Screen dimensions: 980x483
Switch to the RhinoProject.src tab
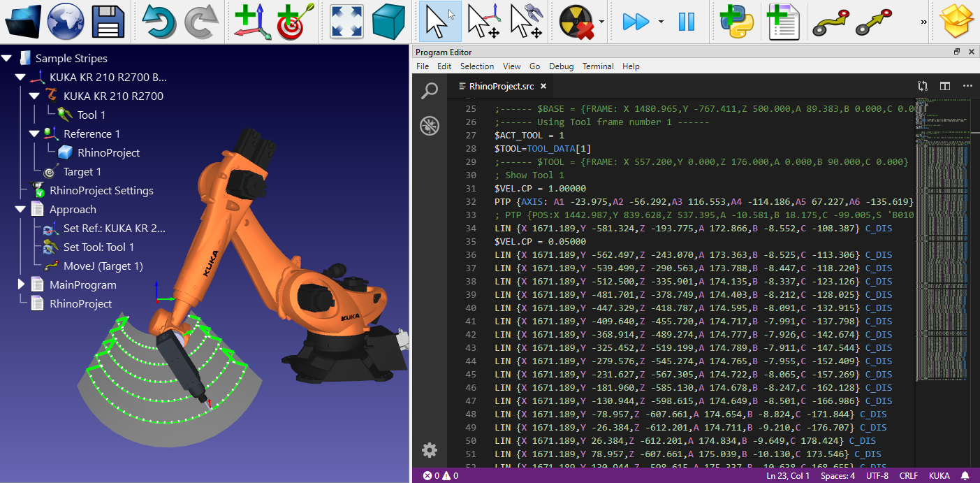tap(501, 86)
